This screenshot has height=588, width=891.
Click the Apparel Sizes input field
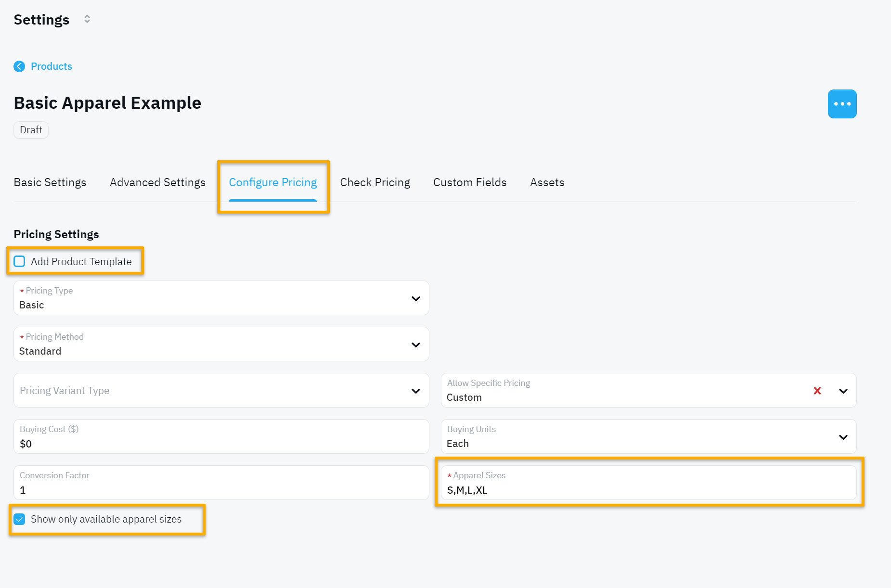(x=648, y=483)
